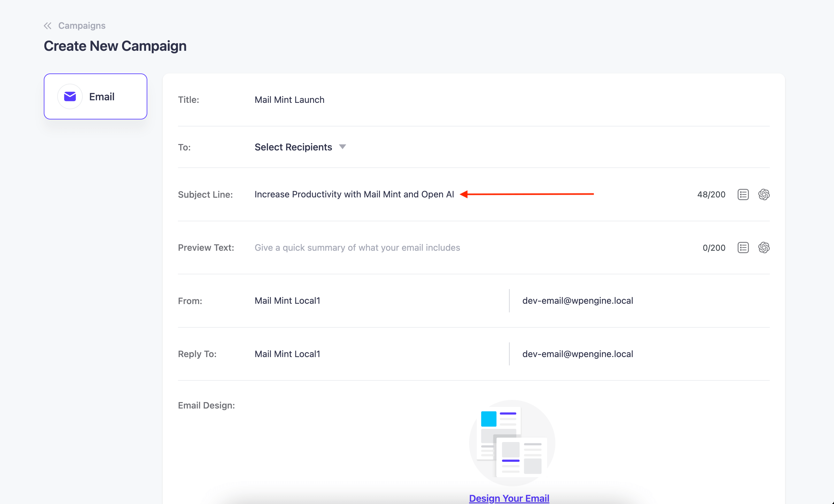Image resolution: width=834 pixels, height=504 pixels.
Task: Edit the Subject Line text field
Action: pyautogui.click(x=354, y=195)
